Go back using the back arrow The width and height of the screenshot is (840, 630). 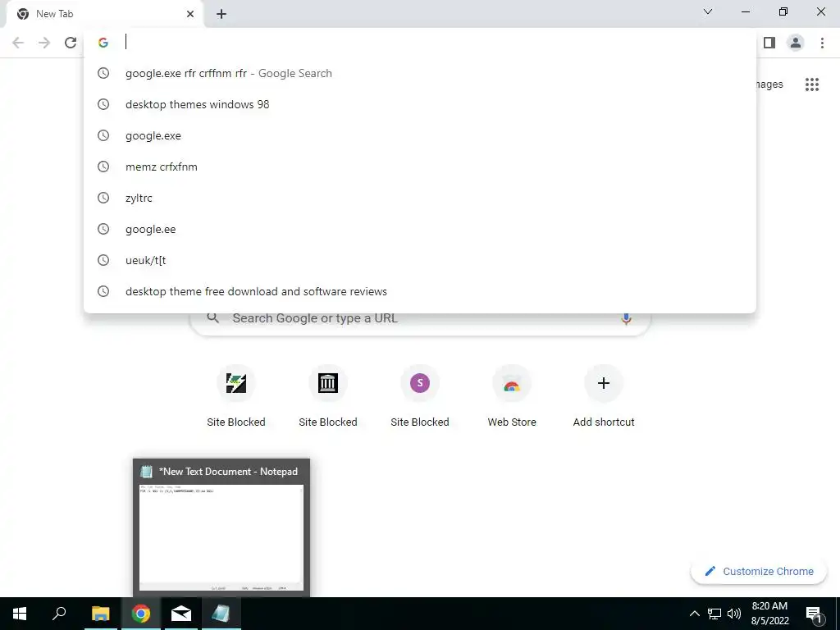click(18, 43)
